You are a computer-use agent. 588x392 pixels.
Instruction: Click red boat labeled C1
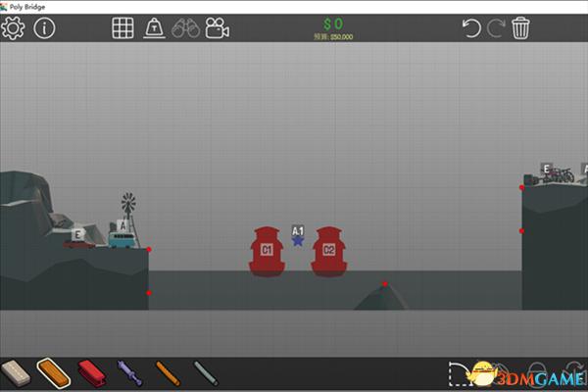[267, 251]
